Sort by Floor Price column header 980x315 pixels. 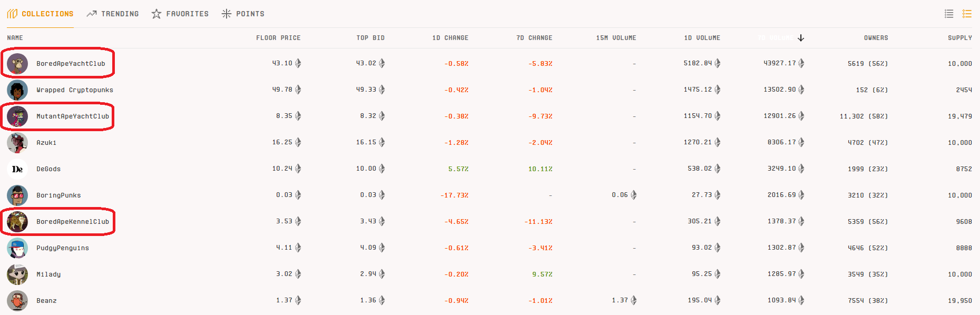pyautogui.click(x=278, y=38)
